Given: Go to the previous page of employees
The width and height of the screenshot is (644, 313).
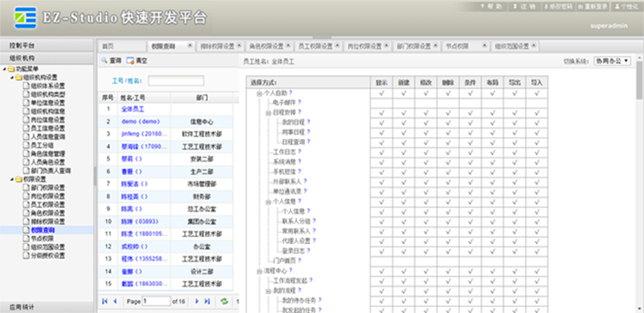Looking at the screenshot, I should click(115, 301).
